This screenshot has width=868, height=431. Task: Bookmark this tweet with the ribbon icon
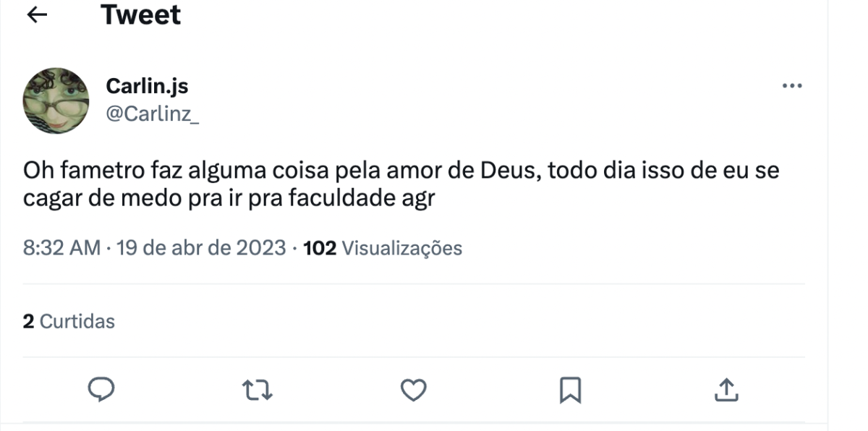[x=569, y=391]
